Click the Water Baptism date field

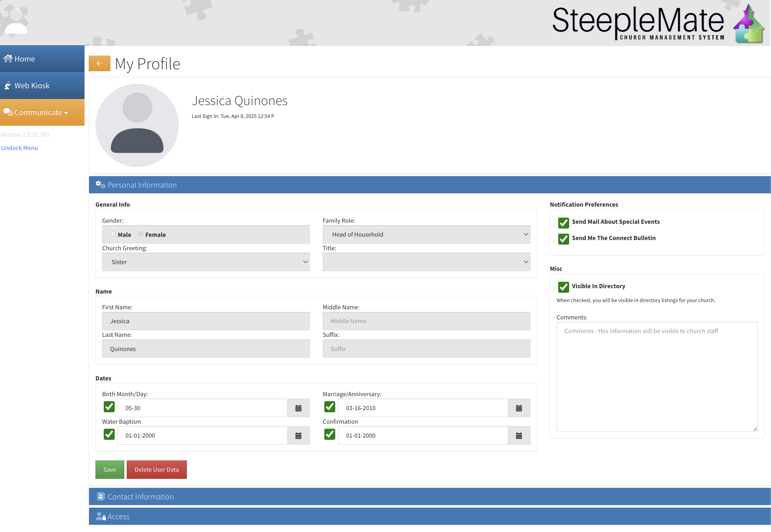(202, 436)
